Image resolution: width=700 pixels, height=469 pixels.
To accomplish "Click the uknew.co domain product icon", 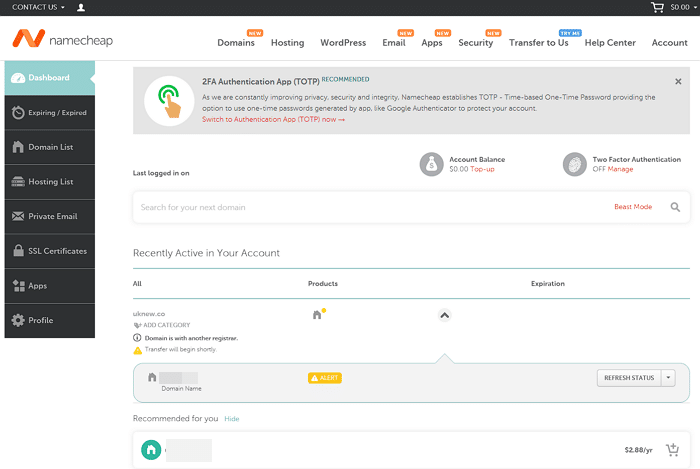I will click(318, 314).
